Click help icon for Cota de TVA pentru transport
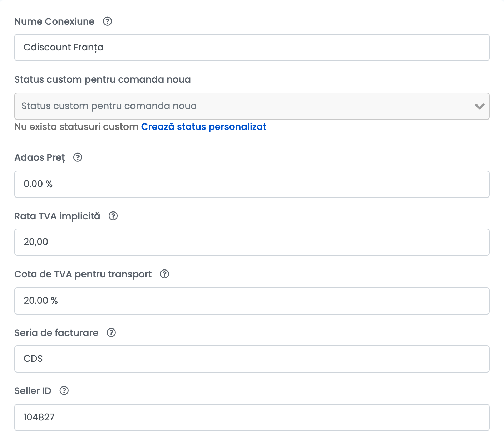 [x=164, y=274]
